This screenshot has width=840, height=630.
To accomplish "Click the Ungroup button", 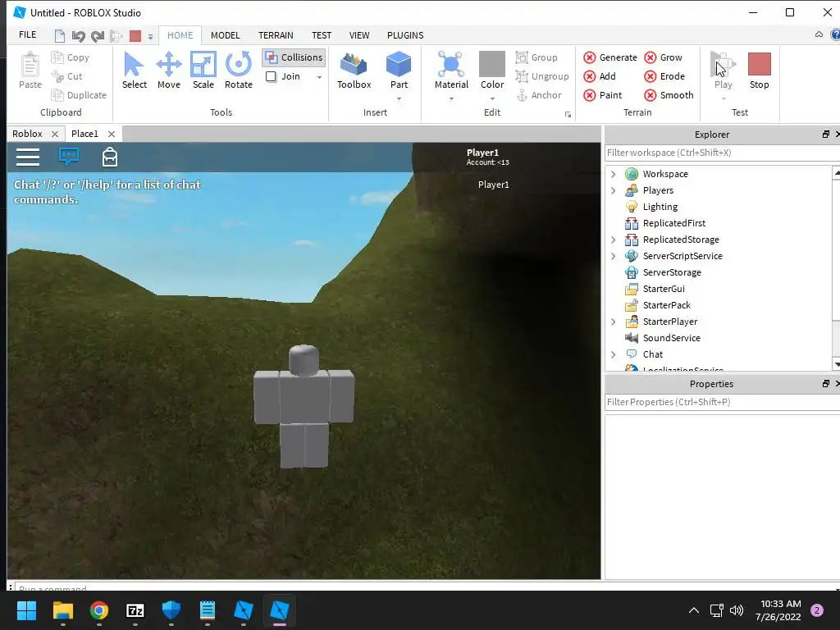I will (x=542, y=76).
